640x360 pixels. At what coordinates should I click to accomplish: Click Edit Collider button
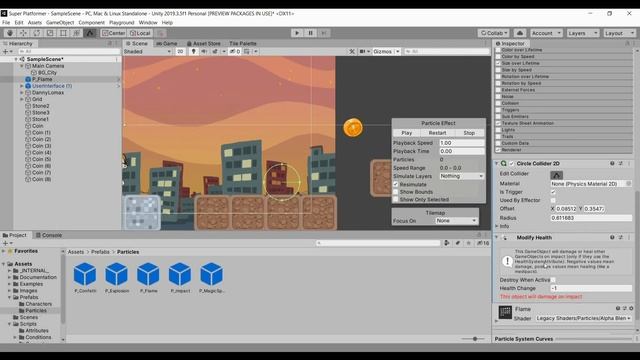point(556,175)
